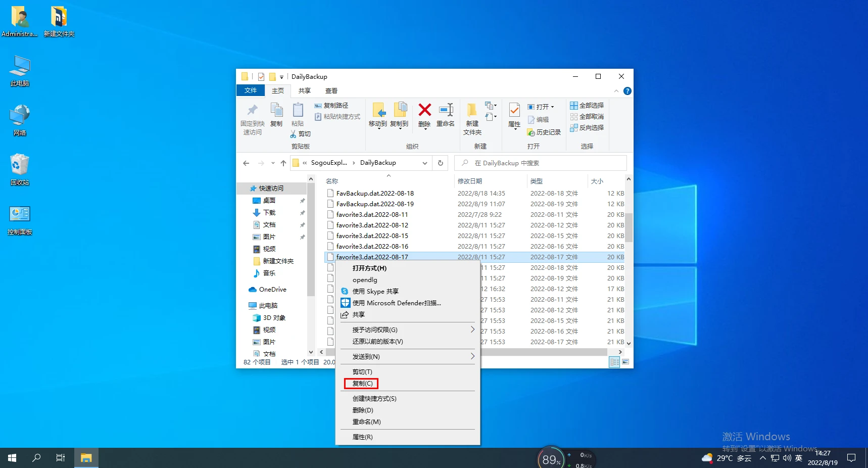Expand Give access to (授予访问权限) submenu
Image resolution: width=868 pixels, height=468 pixels.
point(408,330)
